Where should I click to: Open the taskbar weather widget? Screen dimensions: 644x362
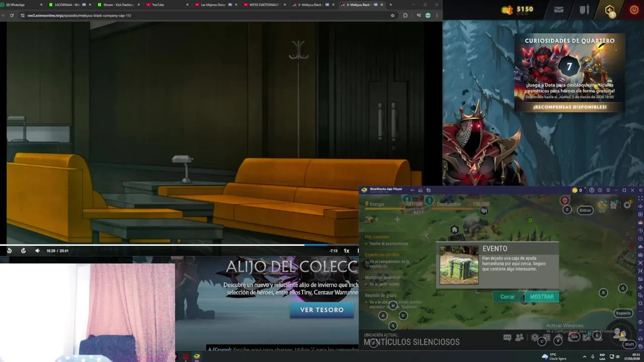click(x=554, y=356)
